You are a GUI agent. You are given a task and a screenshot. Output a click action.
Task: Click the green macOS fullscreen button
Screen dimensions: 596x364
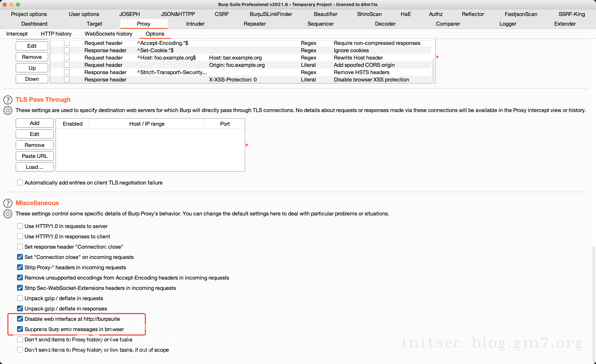coord(18,5)
